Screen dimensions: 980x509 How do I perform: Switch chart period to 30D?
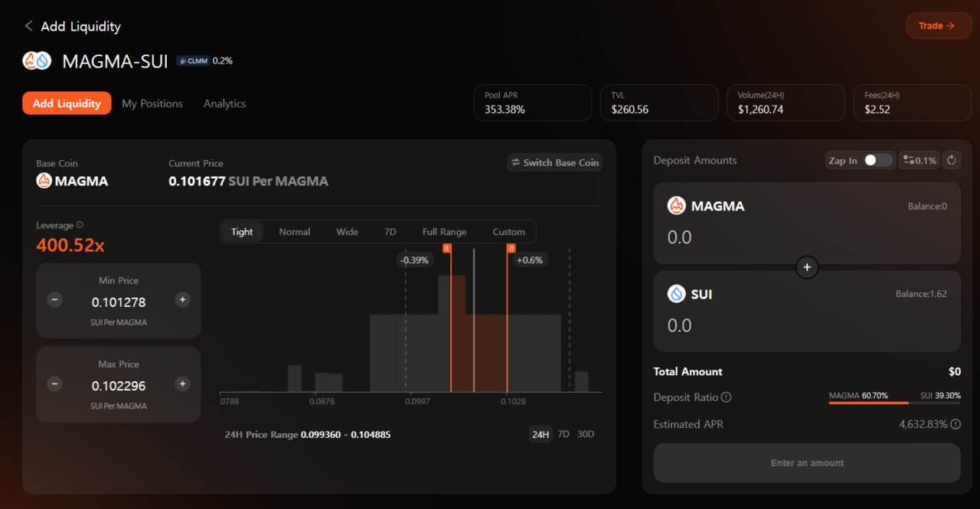click(x=585, y=434)
